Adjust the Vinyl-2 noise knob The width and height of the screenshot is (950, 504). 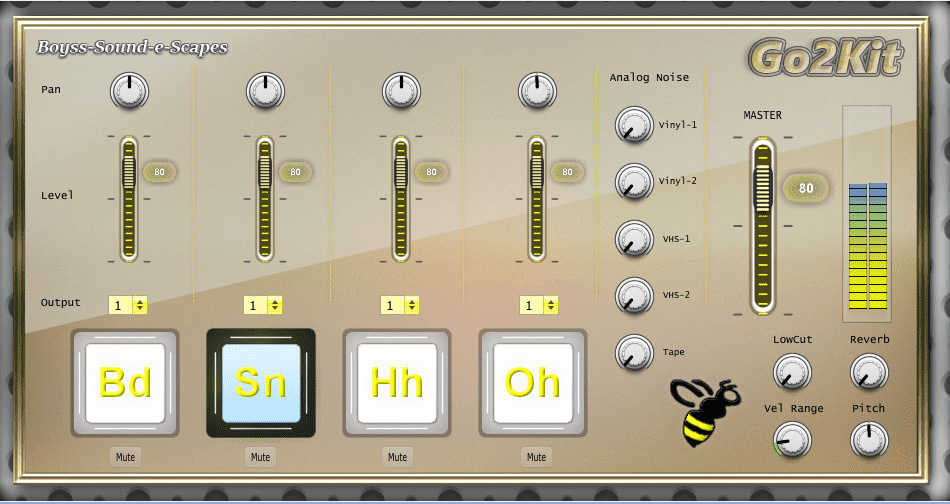[x=634, y=181]
